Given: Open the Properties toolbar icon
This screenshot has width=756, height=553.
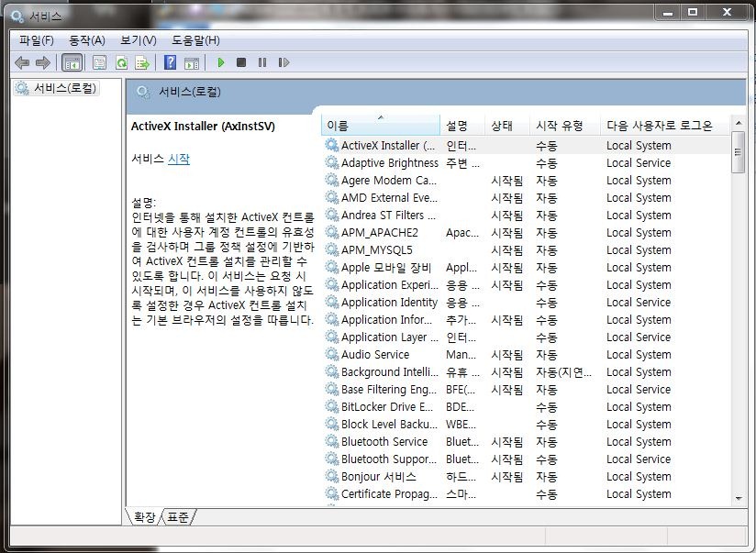Looking at the screenshot, I should (x=99, y=62).
